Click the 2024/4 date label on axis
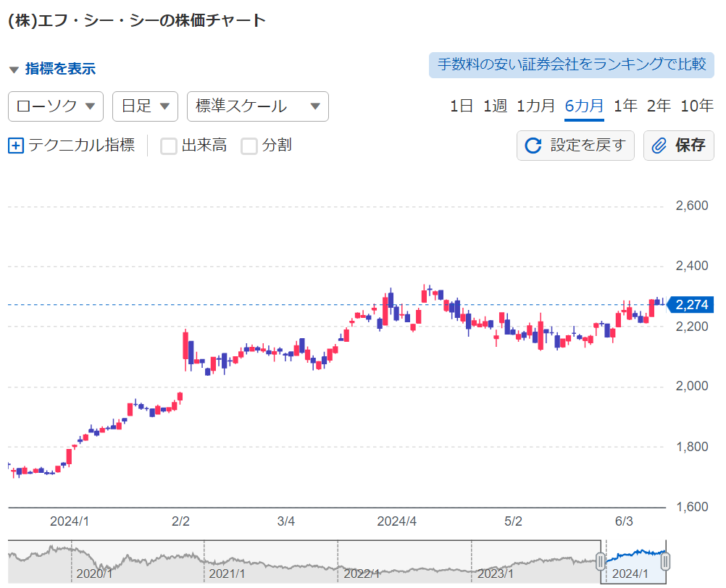726x588 pixels. pyautogui.click(x=397, y=521)
